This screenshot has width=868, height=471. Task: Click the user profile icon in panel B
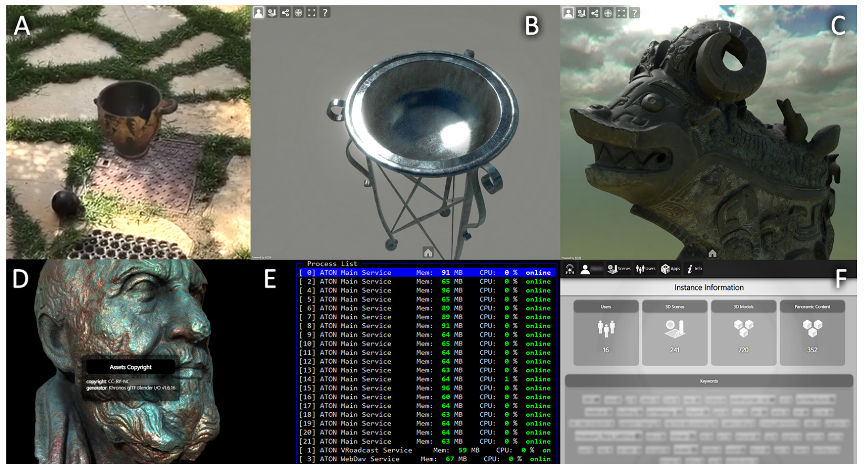(258, 13)
